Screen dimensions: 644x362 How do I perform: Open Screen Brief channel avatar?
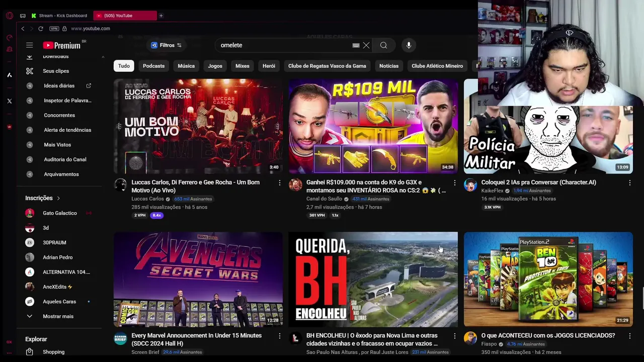pyautogui.click(x=120, y=338)
